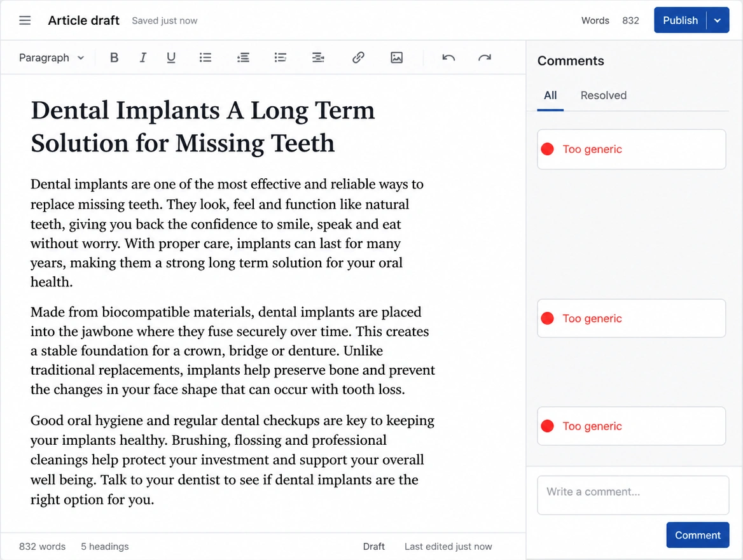Click the paragraph starting 'Made from biocompatible'
Viewport: 743px width, 560px height.
(x=233, y=351)
